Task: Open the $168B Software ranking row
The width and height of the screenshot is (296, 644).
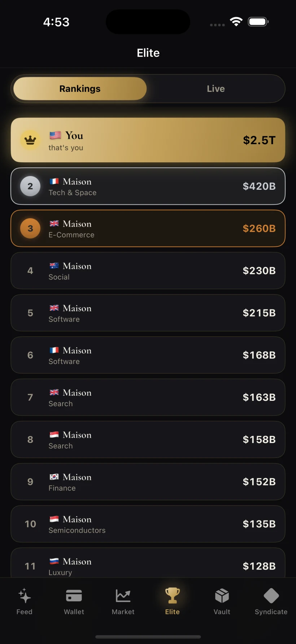Action: click(148, 355)
